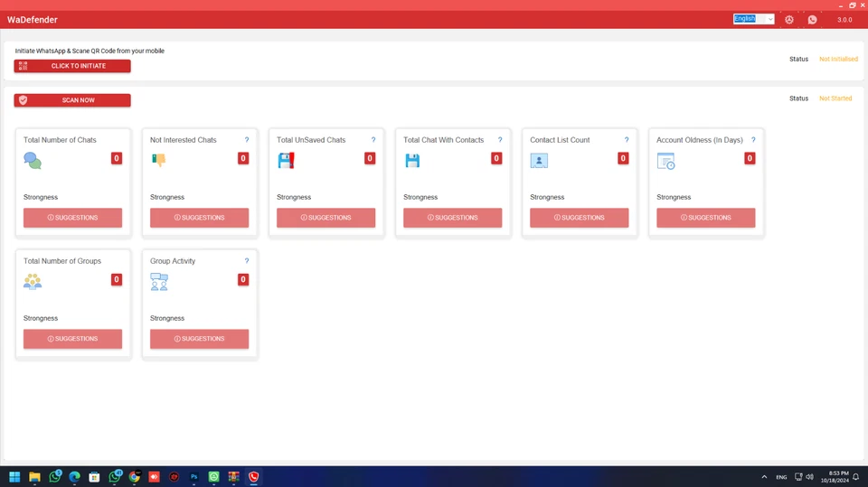Show hidden system tray icons
Viewport: 868px width, 487px height.
tap(764, 476)
